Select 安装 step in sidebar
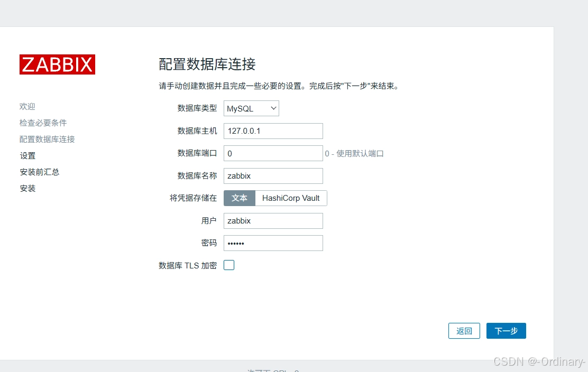 [x=27, y=189]
